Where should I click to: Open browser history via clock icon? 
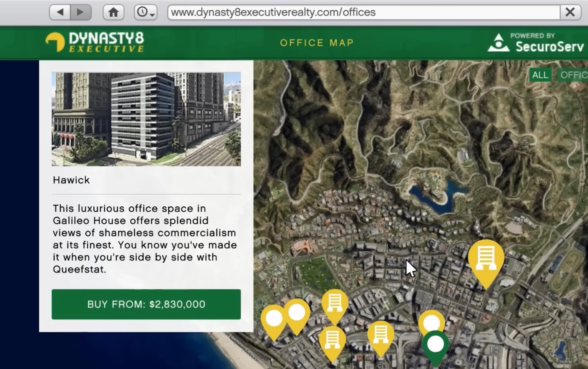coord(142,12)
